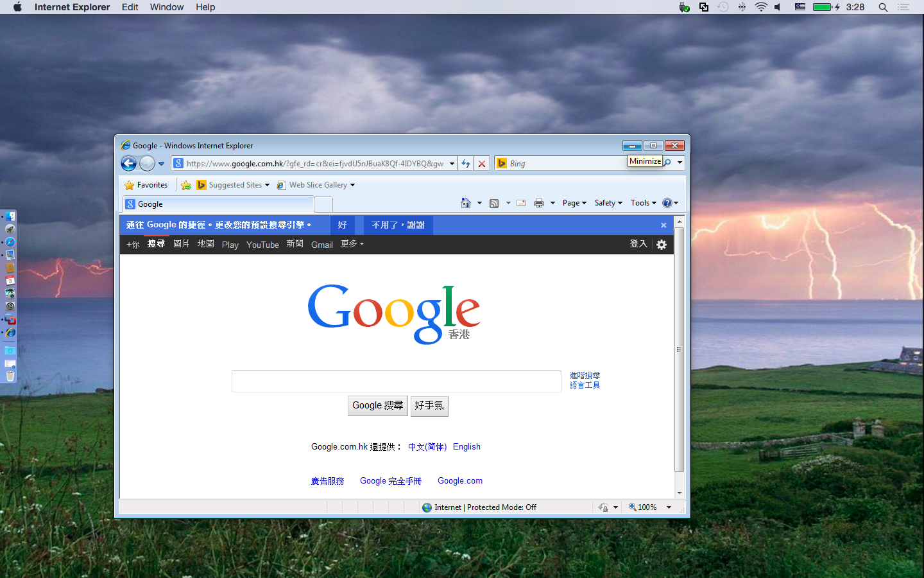Click the volume speaker icon in menu bar
This screenshot has width=924, height=578.
[778, 7]
